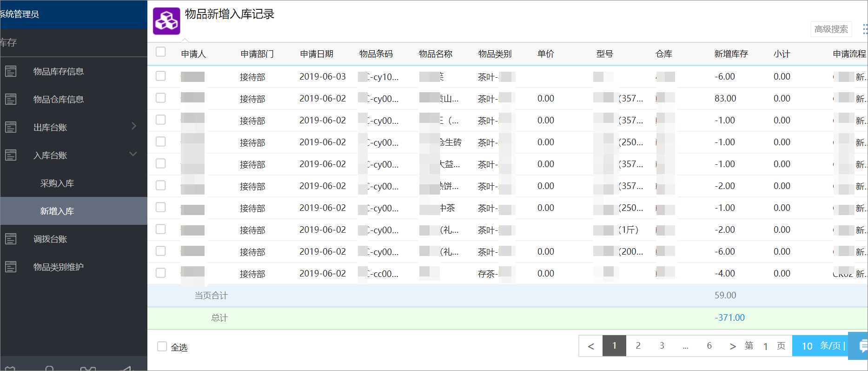Open 采购入库 menu item
Screen dimensions: 868x371
pyautogui.click(x=57, y=183)
